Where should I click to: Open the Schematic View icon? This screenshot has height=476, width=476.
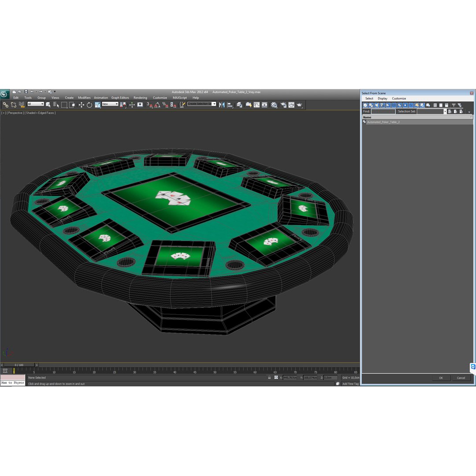click(x=264, y=105)
